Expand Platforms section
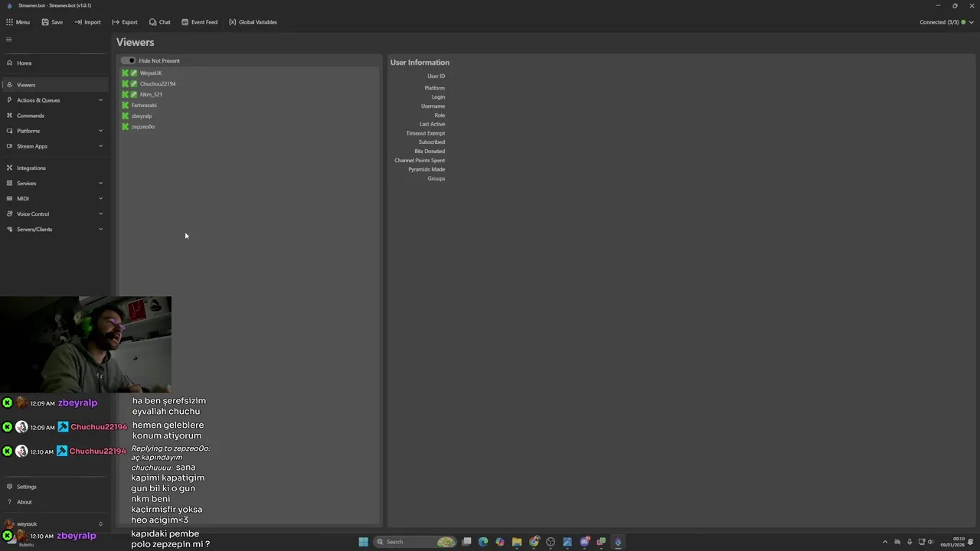980x551 pixels. point(54,131)
